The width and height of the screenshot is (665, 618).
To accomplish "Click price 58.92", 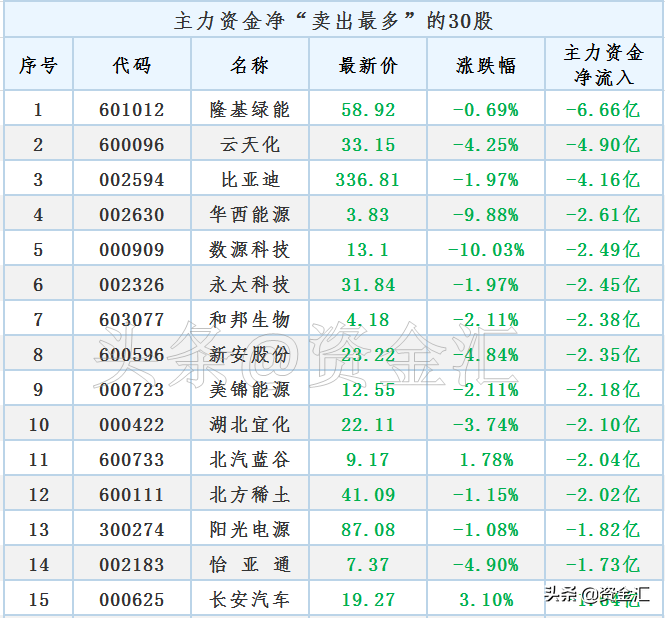I will click(368, 110).
